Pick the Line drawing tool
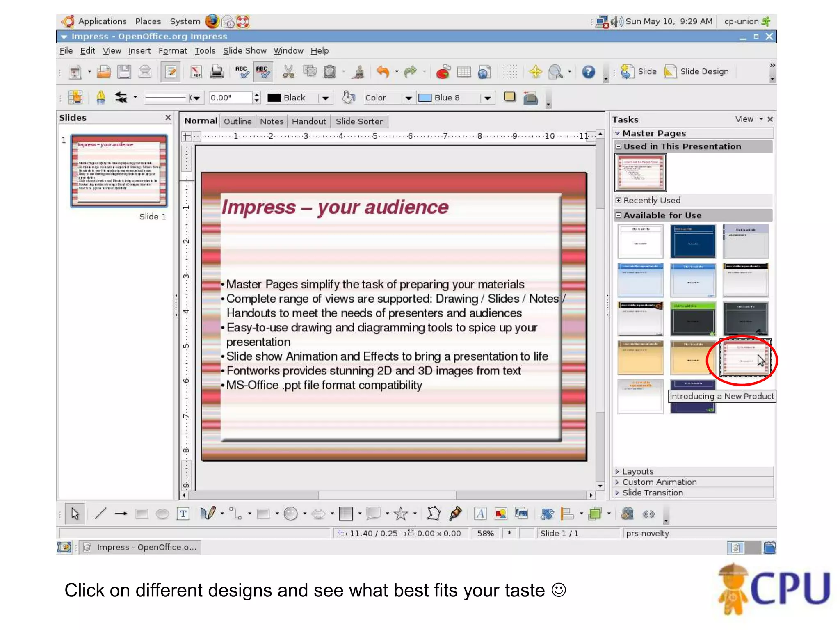This screenshot has height=630, width=840. (x=100, y=514)
